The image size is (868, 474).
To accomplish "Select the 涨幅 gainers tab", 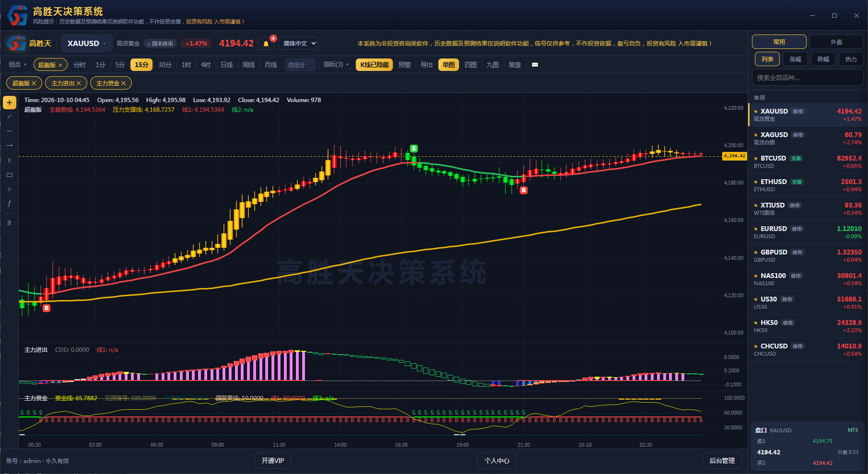I will [x=795, y=59].
